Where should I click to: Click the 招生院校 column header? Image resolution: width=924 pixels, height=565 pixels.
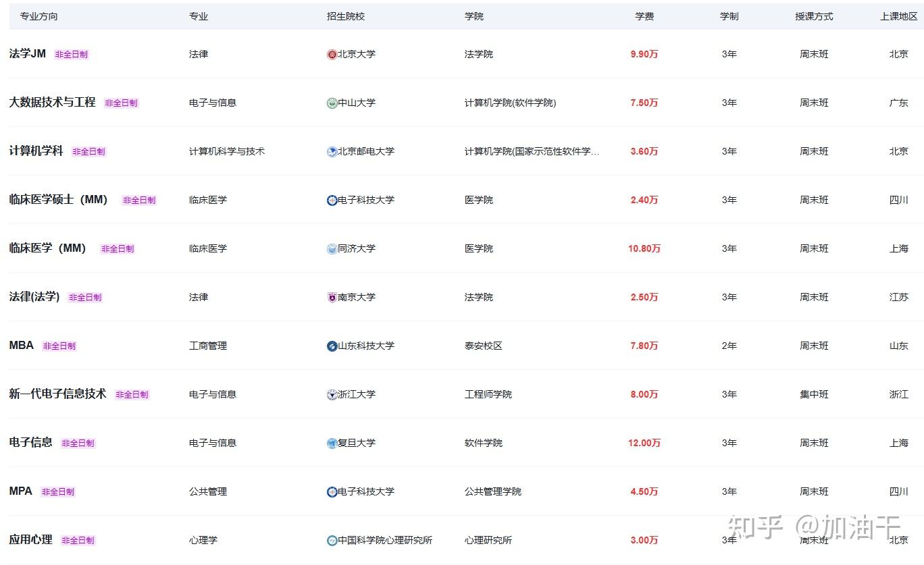coord(346,16)
